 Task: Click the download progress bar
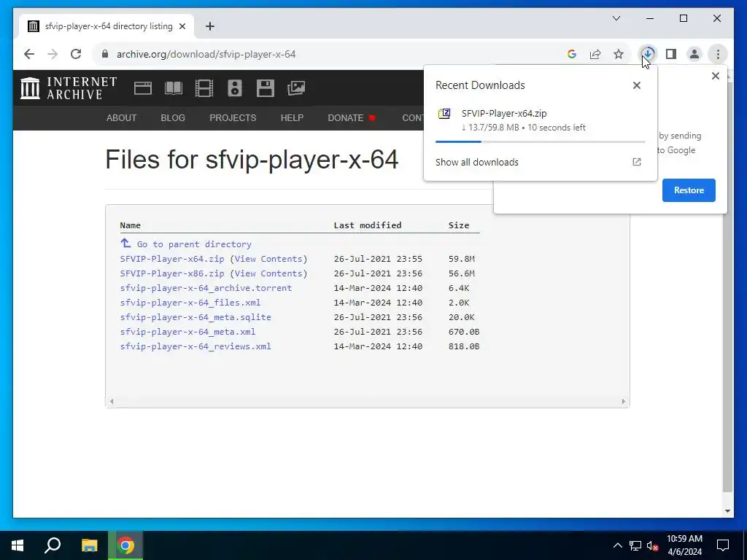click(x=540, y=142)
